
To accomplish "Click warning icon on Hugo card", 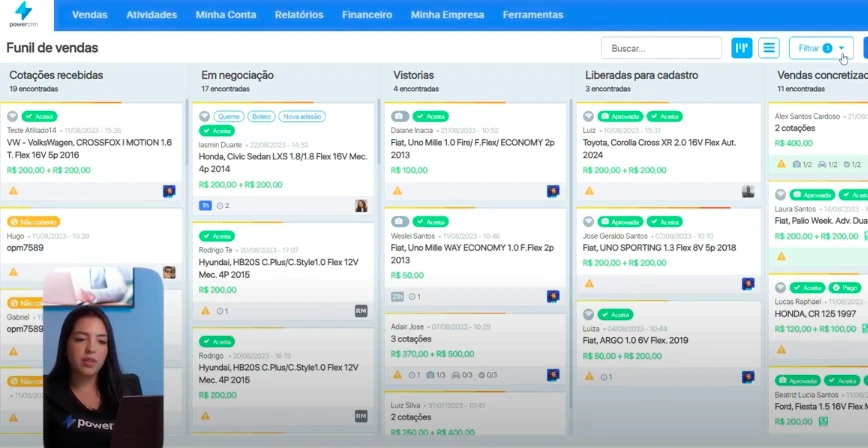I will coord(13,272).
